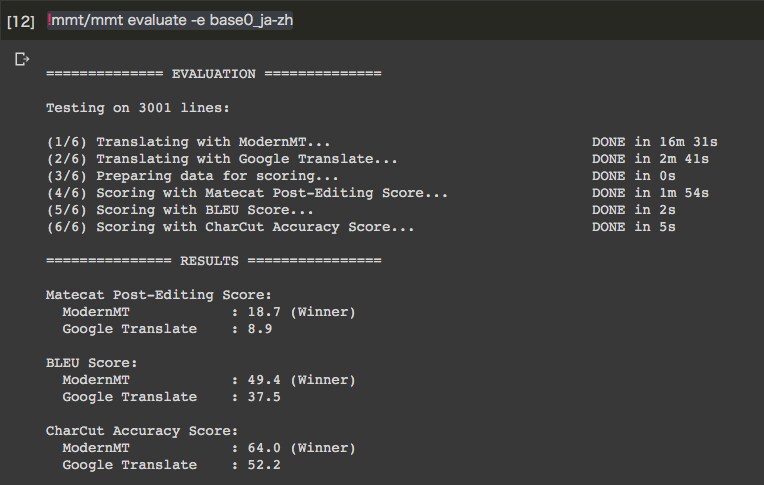Click Google Translate BLEU value '37.5'
The width and height of the screenshot is (764, 485).
click(264, 398)
